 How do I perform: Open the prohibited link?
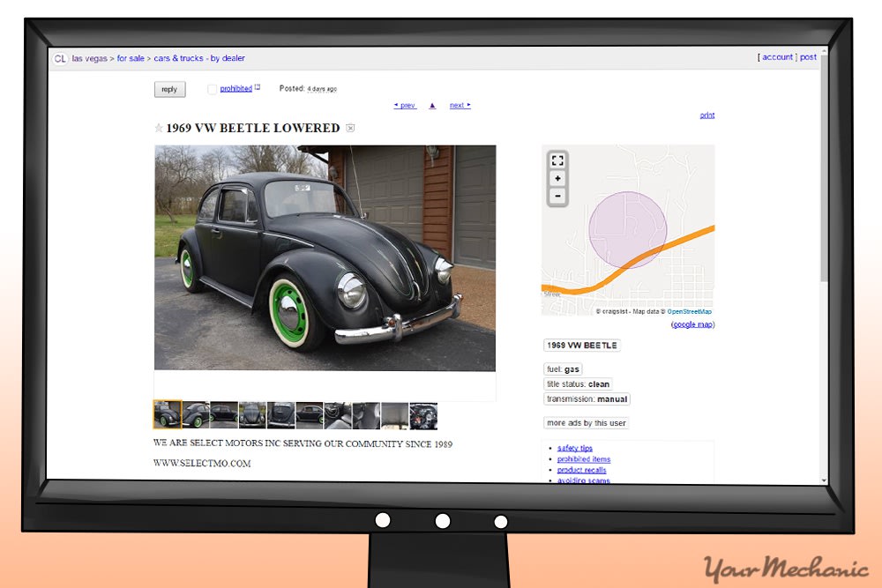235,89
